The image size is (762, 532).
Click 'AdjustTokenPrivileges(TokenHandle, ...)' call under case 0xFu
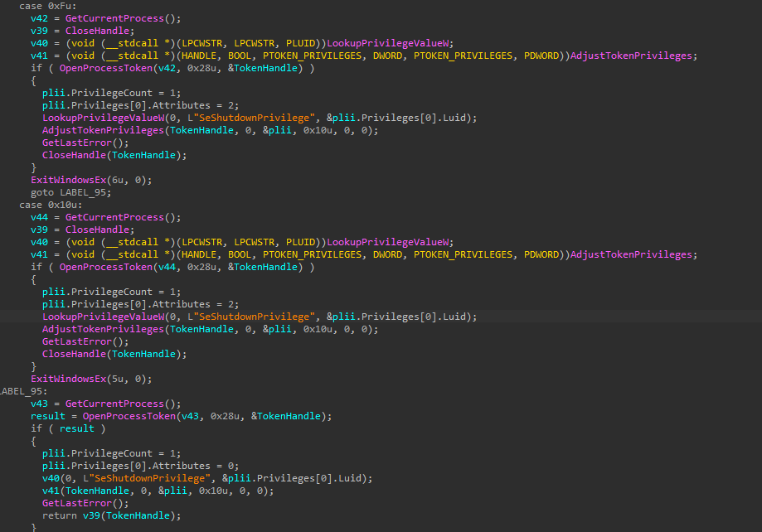(210, 130)
